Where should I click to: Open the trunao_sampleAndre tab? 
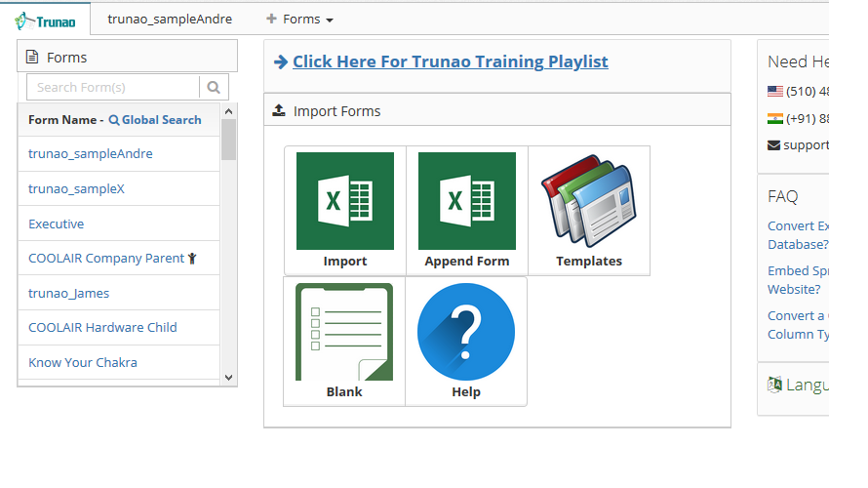[x=170, y=20]
